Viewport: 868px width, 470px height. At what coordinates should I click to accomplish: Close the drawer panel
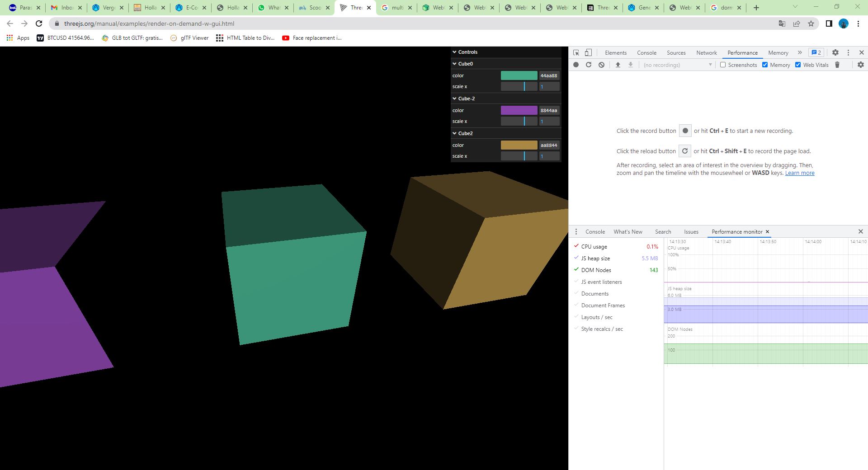click(861, 231)
